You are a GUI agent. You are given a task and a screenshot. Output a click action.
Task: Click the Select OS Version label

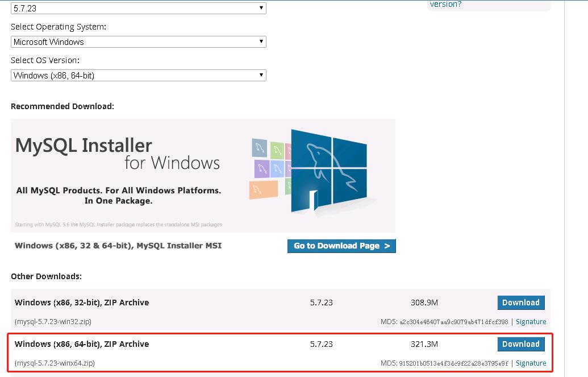pos(45,60)
